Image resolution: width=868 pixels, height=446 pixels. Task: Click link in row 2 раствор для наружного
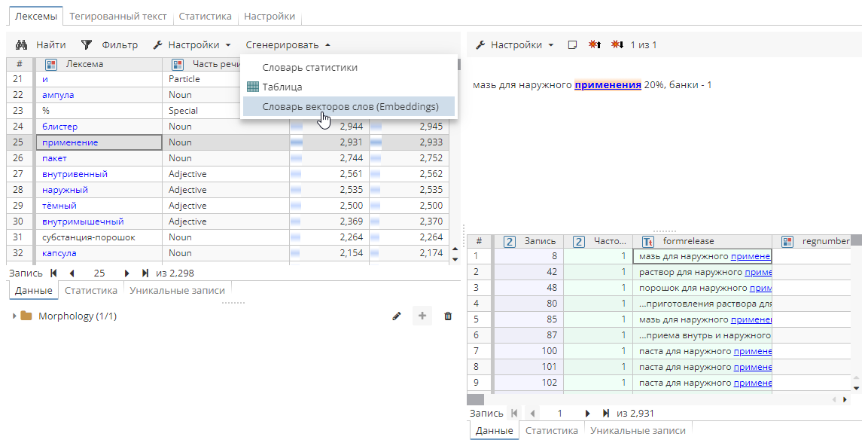click(x=758, y=272)
